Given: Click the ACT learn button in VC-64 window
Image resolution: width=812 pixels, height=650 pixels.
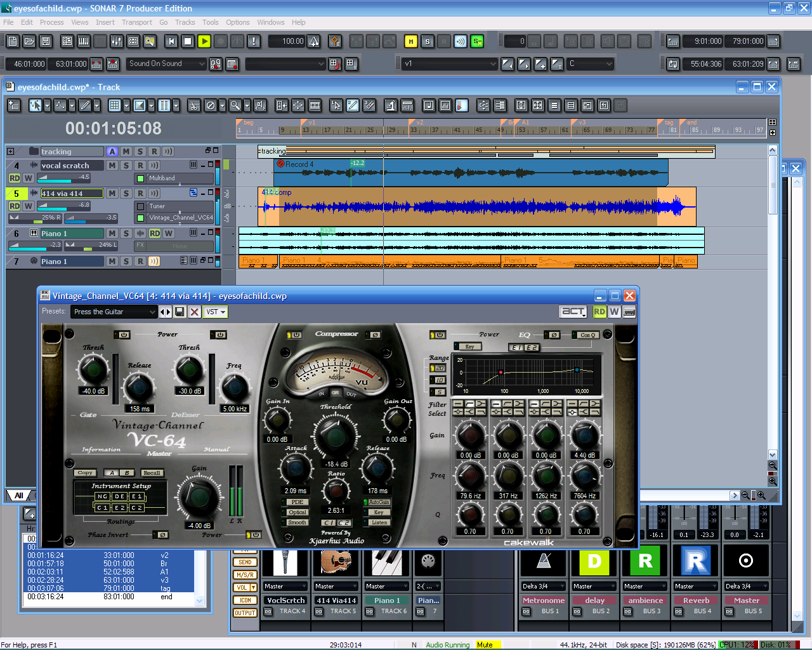Looking at the screenshot, I should (573, 312).
